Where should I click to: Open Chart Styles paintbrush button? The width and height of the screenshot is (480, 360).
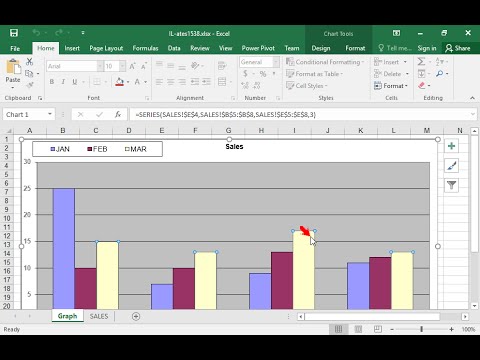coord(452,166)
